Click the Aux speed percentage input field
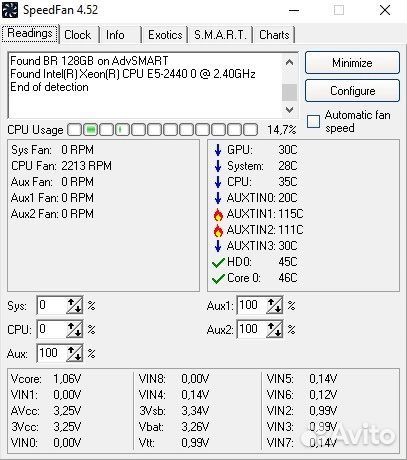 pos(51,353)
